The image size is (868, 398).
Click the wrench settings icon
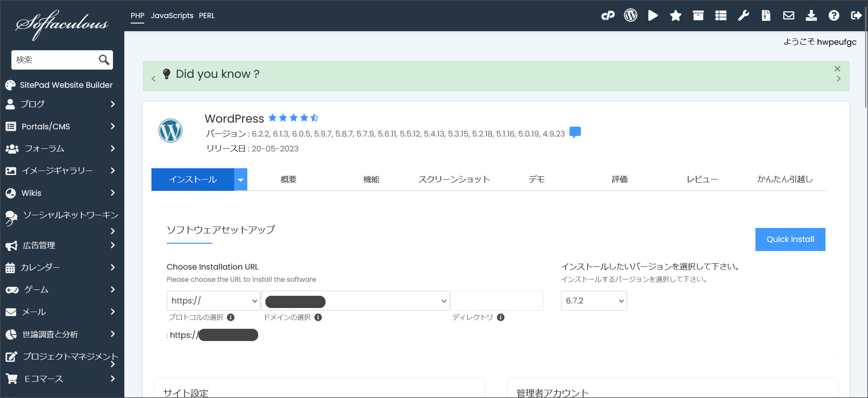coord(743,16)
